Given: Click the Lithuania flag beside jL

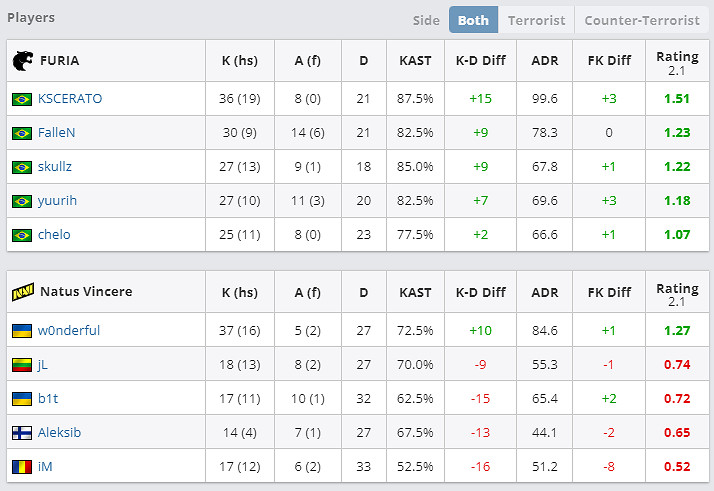Looking at the screenshot, I should click(x=21, y=365).
